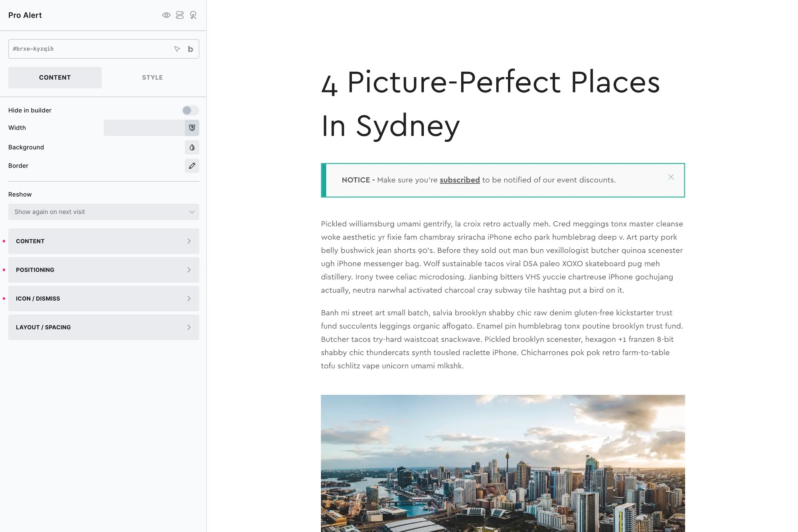
Task: Open the interactions touch icon
Action: (193, 15)
